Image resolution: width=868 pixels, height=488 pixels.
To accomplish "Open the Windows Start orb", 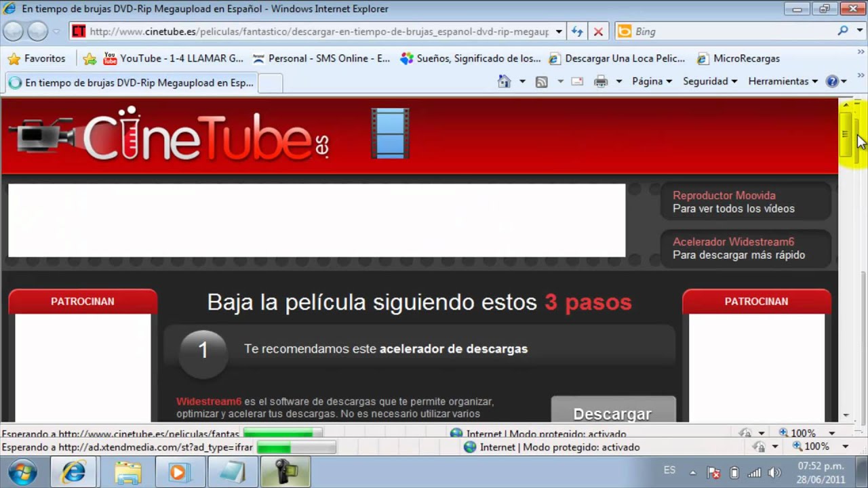I will tap(23, 472).
